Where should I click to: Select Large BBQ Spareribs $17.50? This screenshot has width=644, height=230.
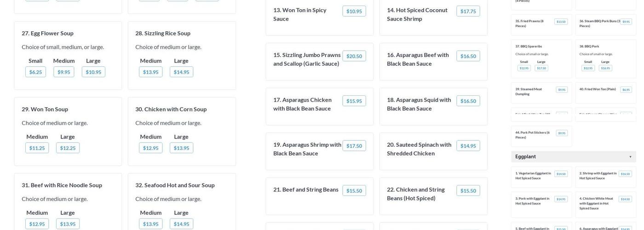pos(541,68)
